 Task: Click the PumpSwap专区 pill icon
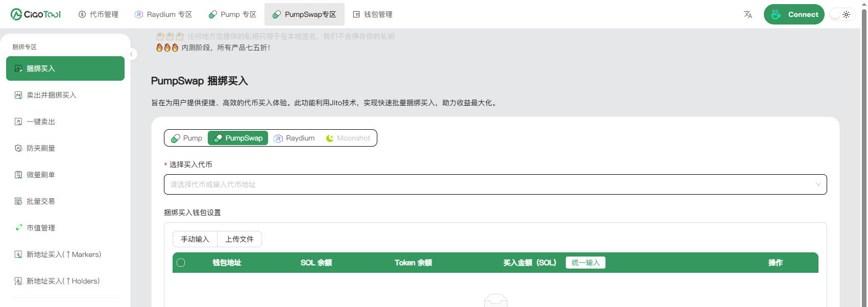[277, 14]
